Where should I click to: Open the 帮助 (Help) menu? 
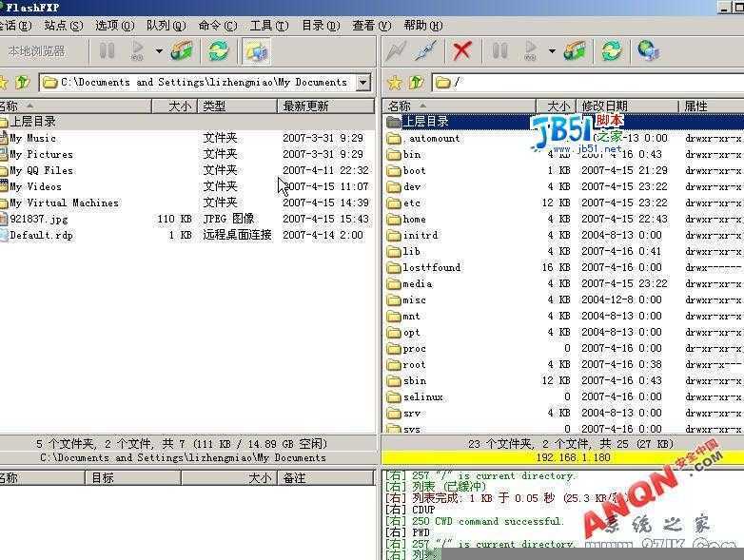tap(422, 25)
